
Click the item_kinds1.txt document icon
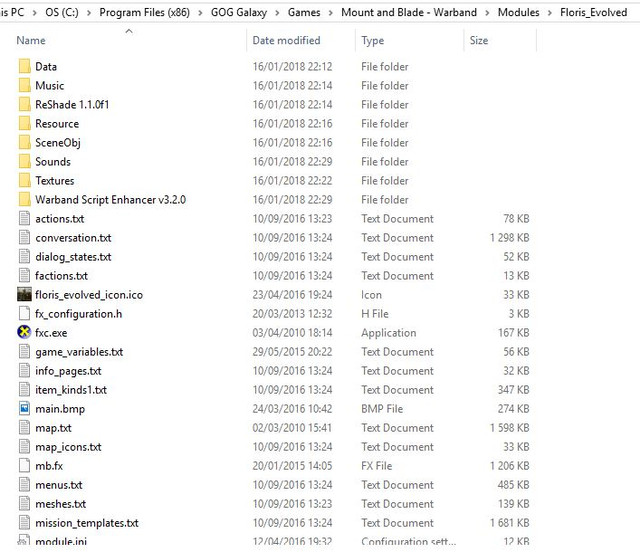[24, 390]
